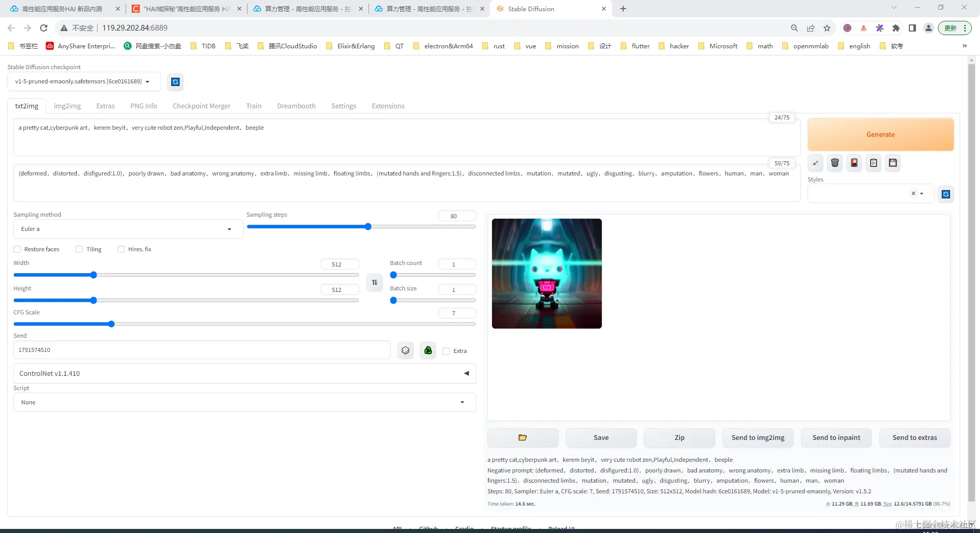Click the not secure warning icon

tap(64, 28)
